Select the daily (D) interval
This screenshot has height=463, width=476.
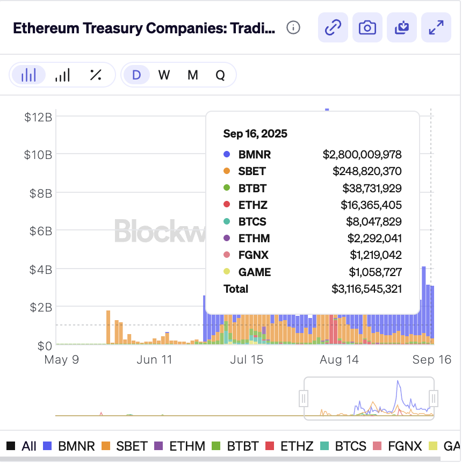[136, 75]
